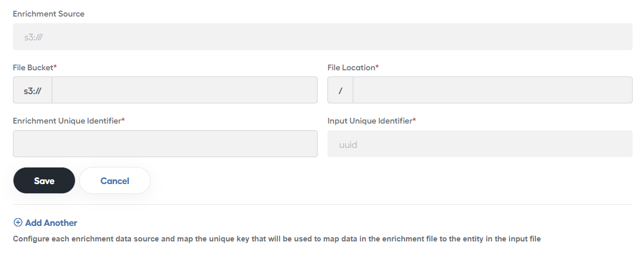This screenshot has width=644, height=259.
Task: Click the Enrichment Source label
Action: coord(49,14)
